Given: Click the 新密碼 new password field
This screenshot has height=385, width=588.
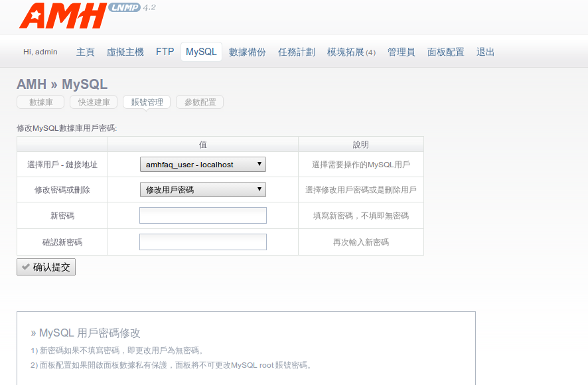Looking at the screenshot, I should [x=202, y=216].
